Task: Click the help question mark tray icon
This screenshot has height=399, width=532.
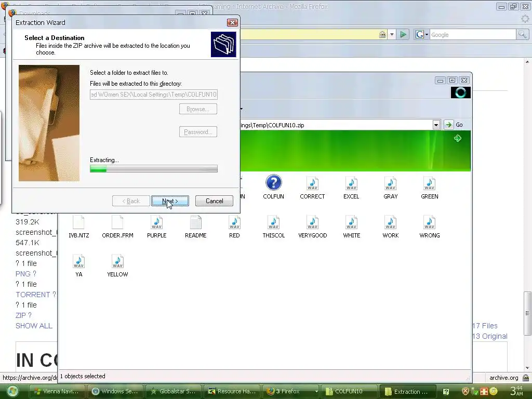Action: coord(446,392)
